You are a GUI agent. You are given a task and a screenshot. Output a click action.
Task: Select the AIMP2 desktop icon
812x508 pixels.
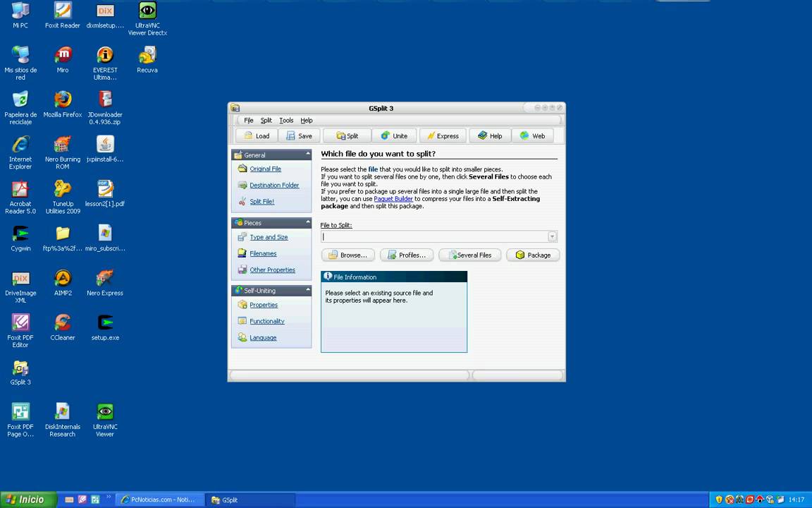[x=63, y=283]
